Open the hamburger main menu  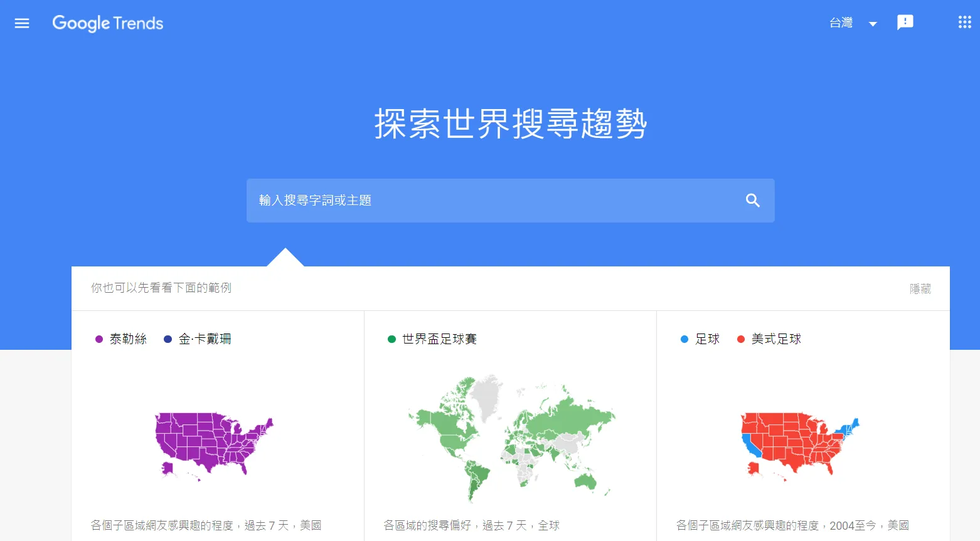pos(22,23)
